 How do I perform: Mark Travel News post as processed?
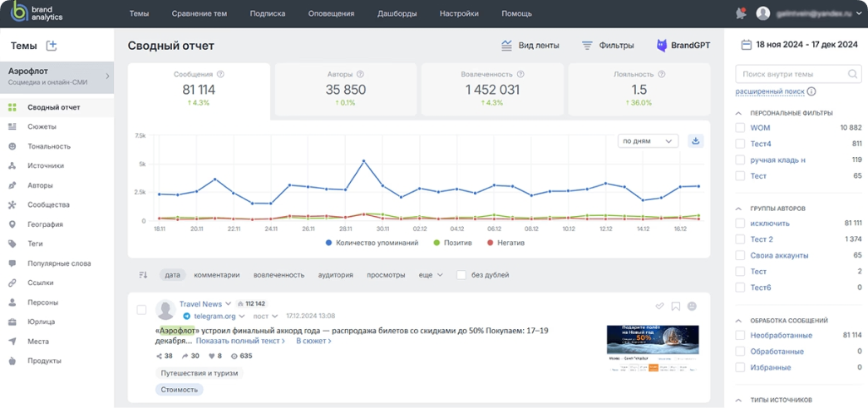(659, 306)
